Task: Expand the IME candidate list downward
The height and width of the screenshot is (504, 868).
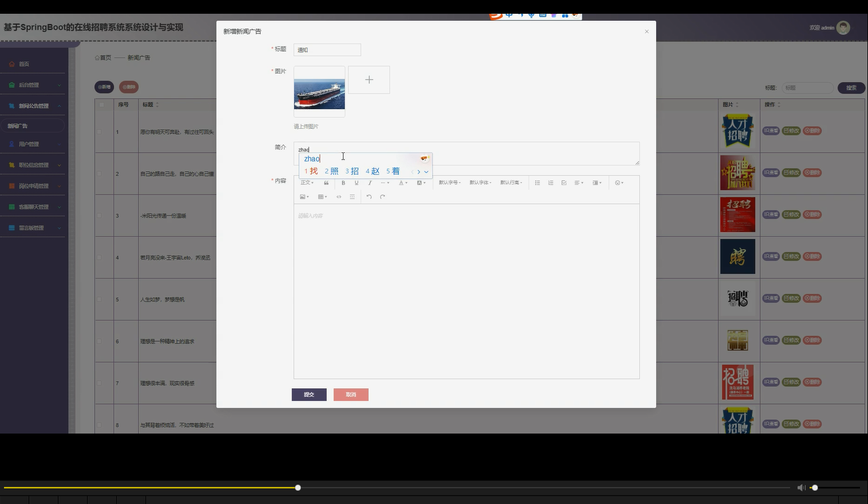Action: point(426,172)
